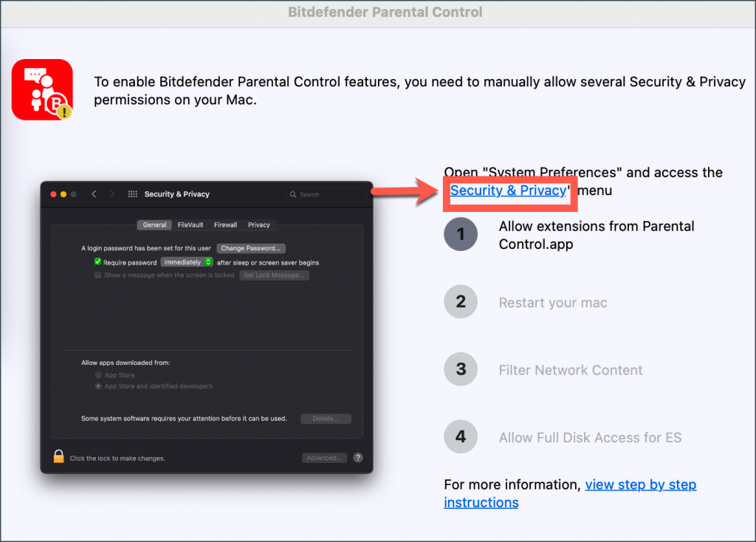This screenshot has height=542, width=756.
Task: Enable 'Require password' checkbox
Action: 97,261
